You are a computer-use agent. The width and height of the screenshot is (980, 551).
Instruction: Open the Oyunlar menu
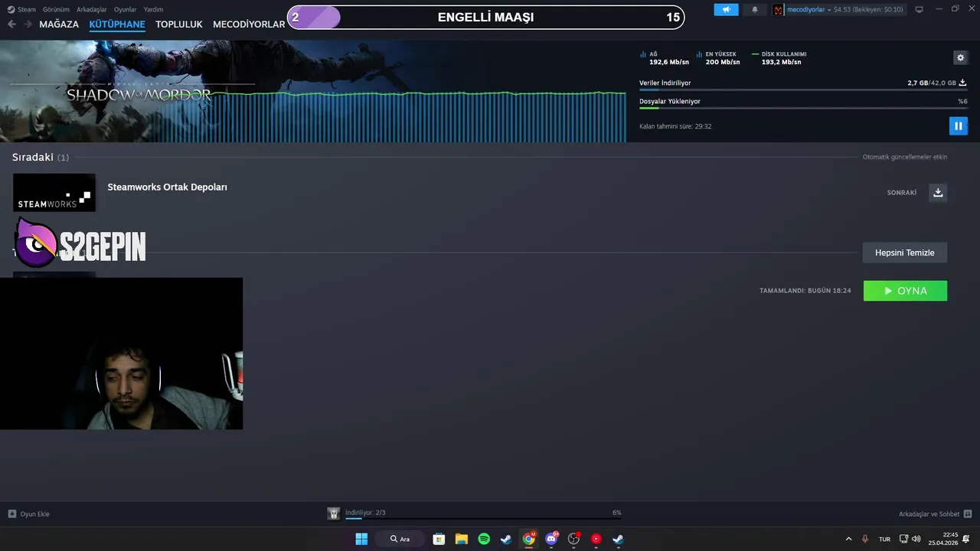pyautogui.click(x=125, y=9)
